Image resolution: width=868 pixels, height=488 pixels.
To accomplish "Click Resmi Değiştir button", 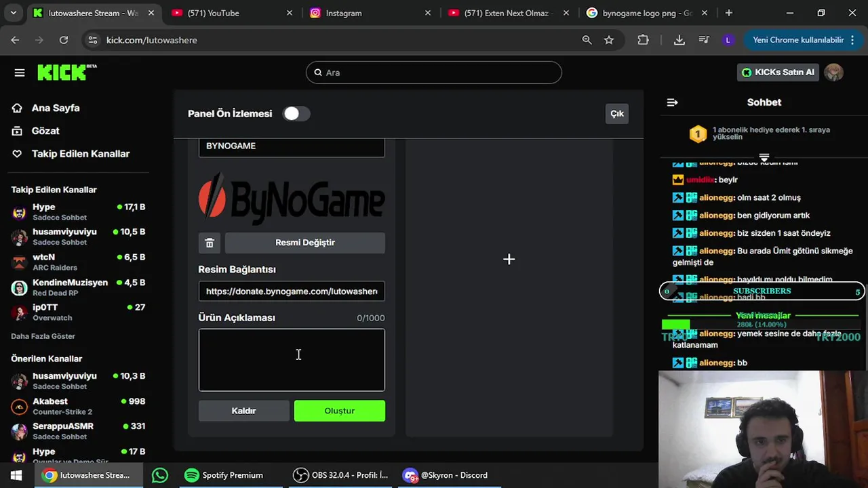I will [305, 243].
